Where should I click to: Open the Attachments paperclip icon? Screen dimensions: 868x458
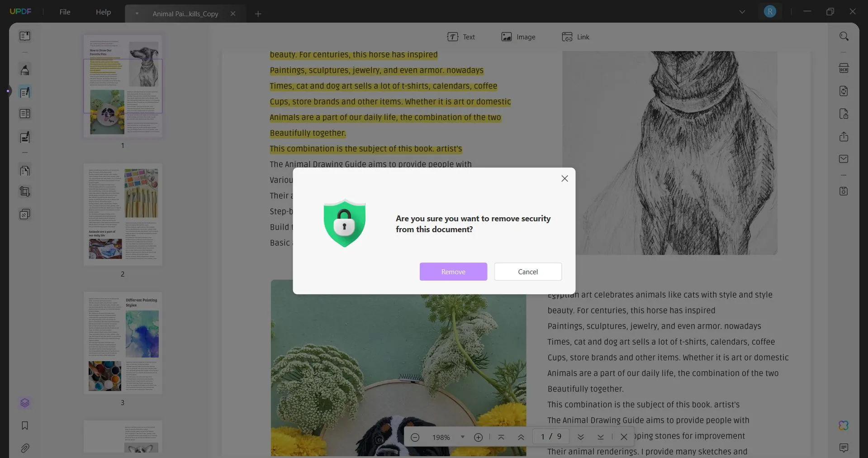[25, 448]
